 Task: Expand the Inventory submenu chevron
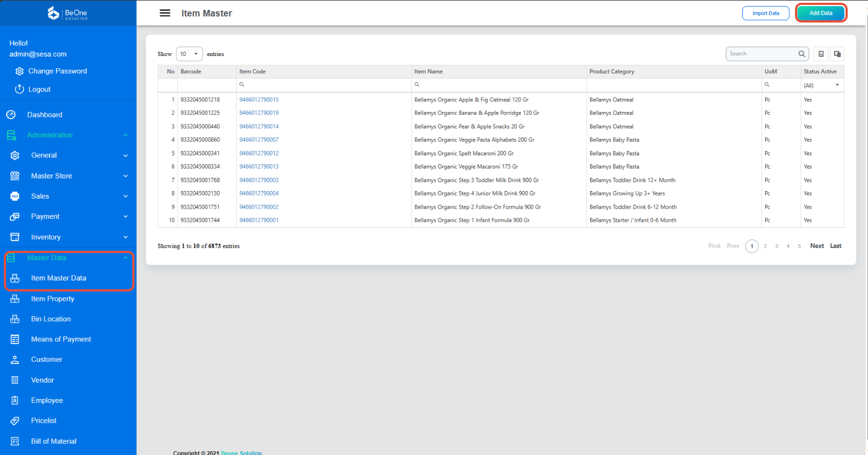tap(126, 237)
